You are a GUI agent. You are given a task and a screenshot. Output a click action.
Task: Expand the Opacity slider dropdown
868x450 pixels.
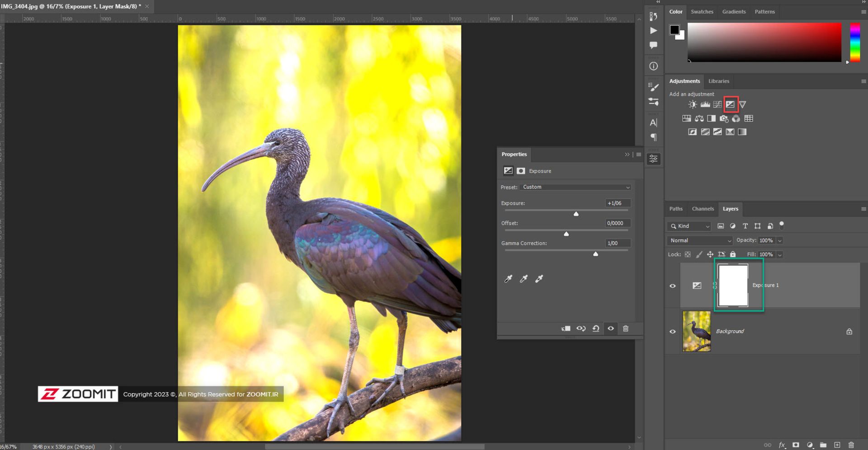(780, 241)
